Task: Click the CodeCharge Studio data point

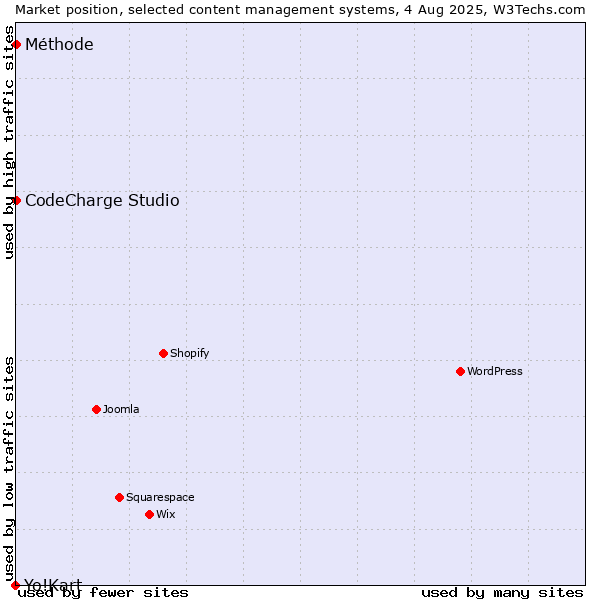Action: 16,201
